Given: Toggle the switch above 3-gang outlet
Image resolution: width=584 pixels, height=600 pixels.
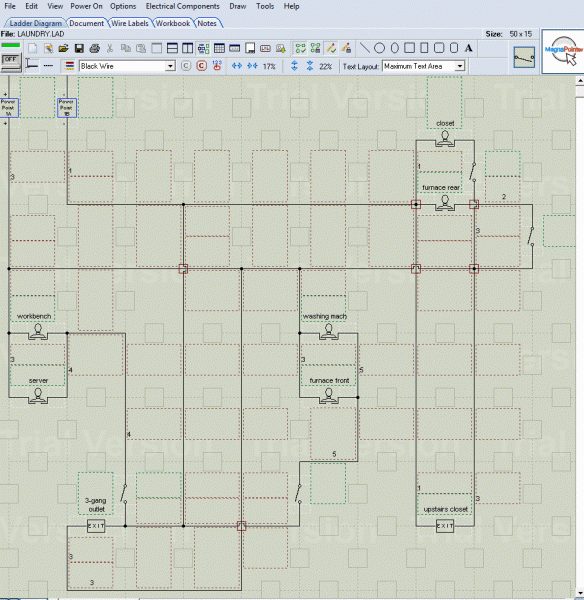Looking at the screenshot, I should [x=124, y=494].
